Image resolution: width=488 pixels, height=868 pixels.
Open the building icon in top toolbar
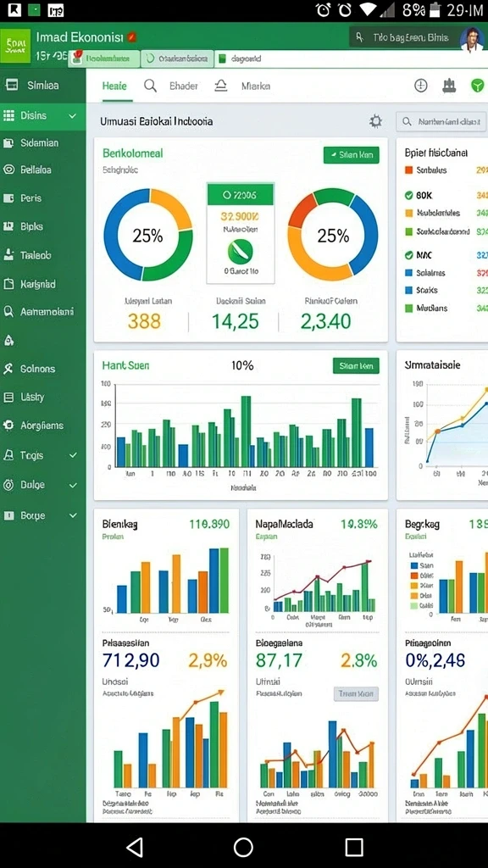coord(449,86)
